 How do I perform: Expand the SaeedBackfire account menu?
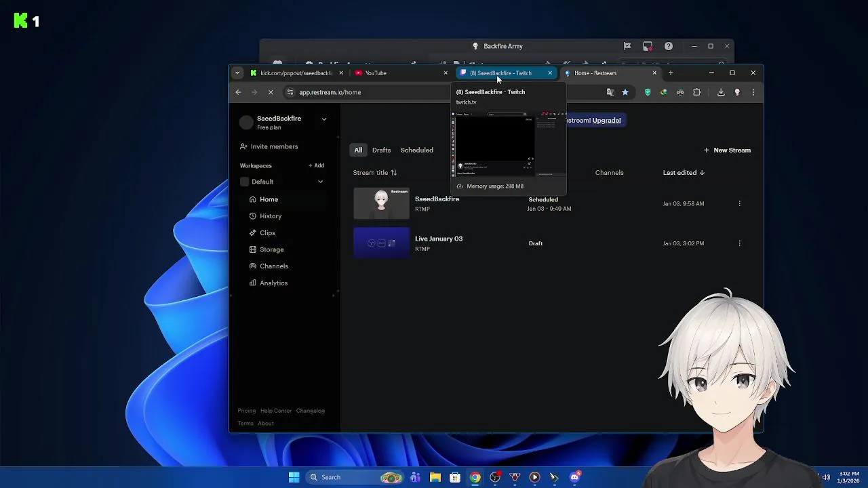point(324,119)
